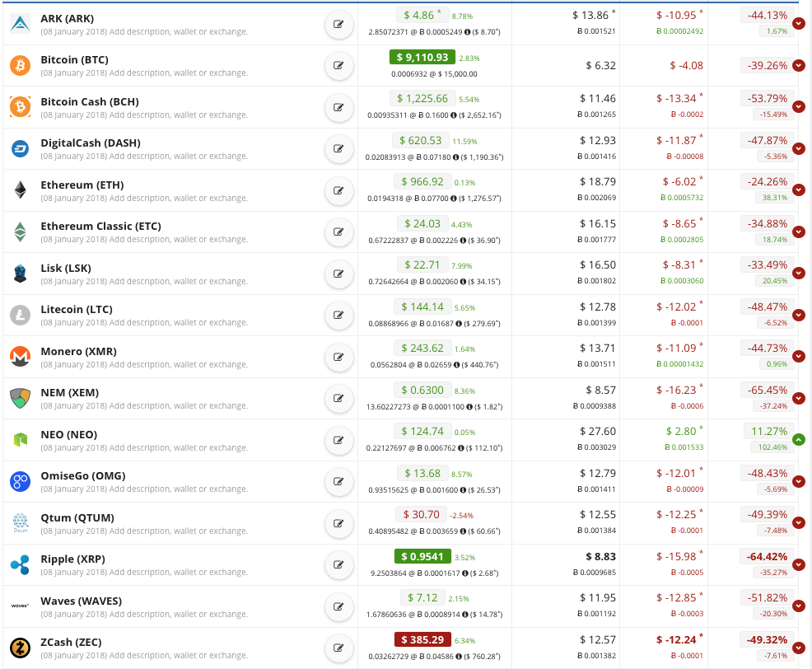Screen dimensions: 812x669
Task: Click OmiseGo total value $ 12.79
Action: (598, 473)
